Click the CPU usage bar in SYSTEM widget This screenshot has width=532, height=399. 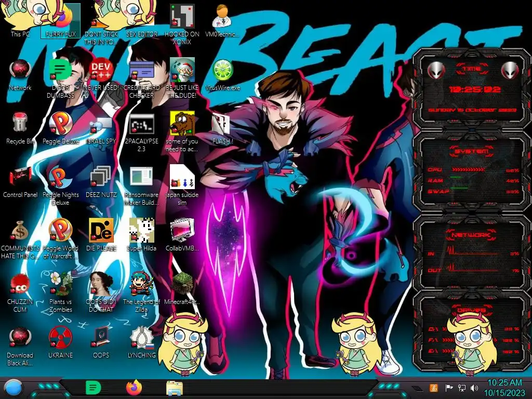tap(469, 169)
